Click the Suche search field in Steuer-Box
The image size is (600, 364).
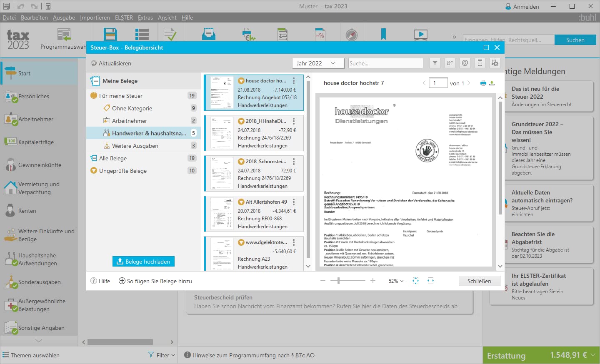[x=386, y=63]
